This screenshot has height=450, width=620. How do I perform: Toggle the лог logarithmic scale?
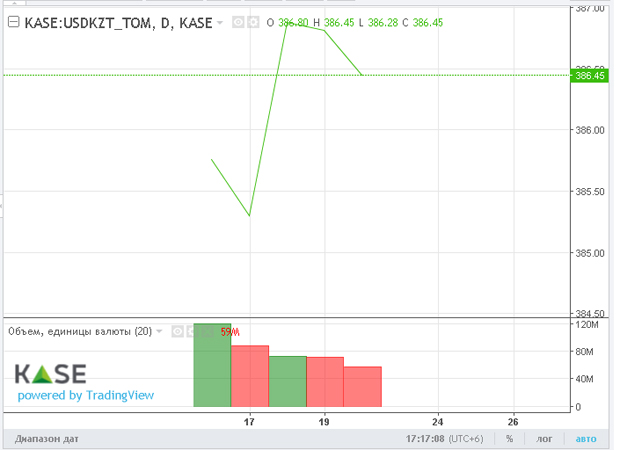tap(544, 439)
